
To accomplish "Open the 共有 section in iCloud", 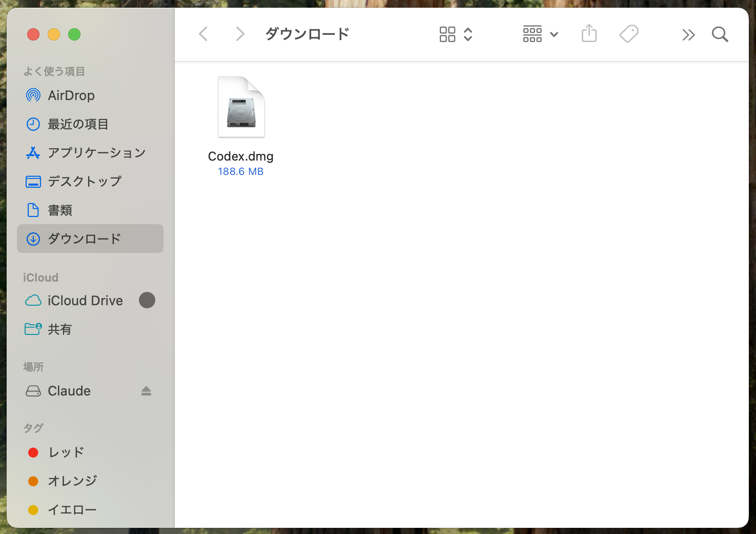I will [60, 329].
